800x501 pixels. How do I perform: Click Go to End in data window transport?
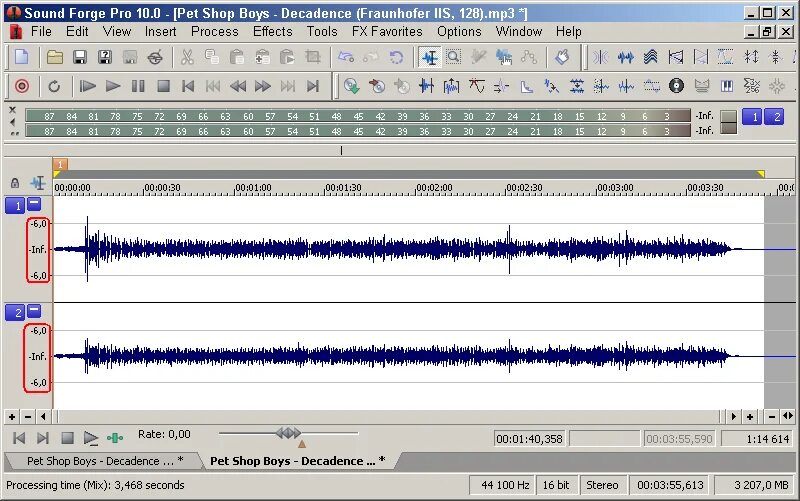pyautogui.click(x=43, y=438)
